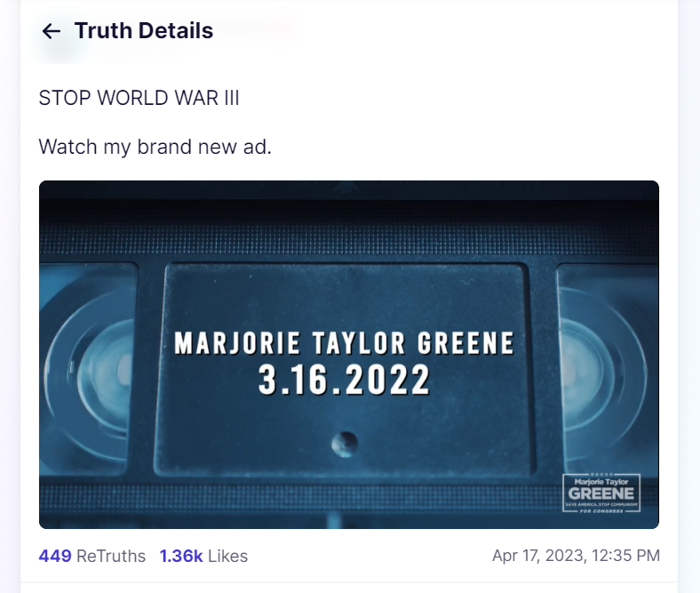Click the 3.16.2022 date in the video

[344, 380]
